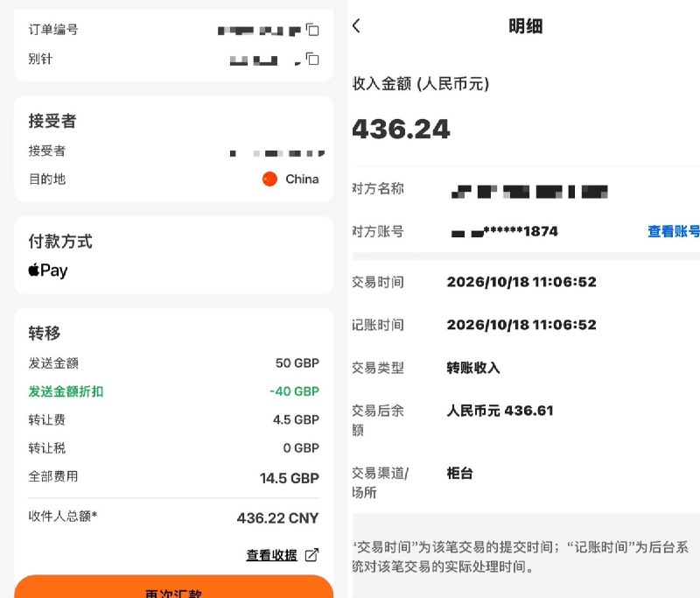
Task: Tap the 发送金额折扣 discount row
Action: click(x=173, y=391)
